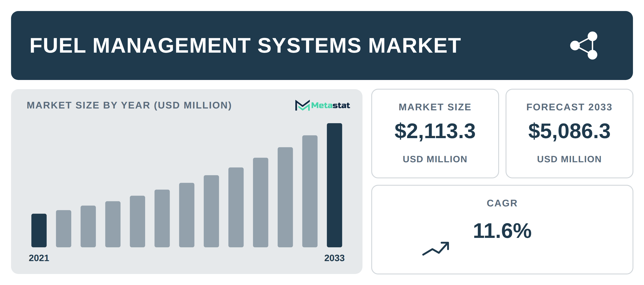Click the 2021 axis label

[x=39, y=258]
